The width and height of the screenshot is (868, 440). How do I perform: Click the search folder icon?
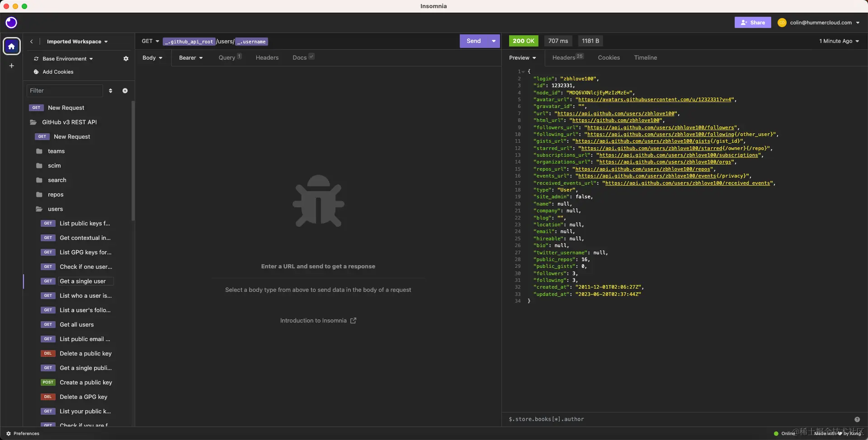39,180
